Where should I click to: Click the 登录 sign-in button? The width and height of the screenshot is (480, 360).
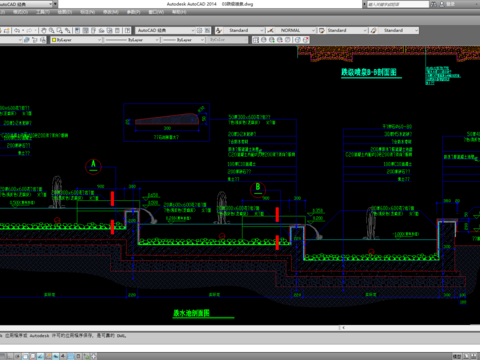pyautogui.click(x=450, y=4)
